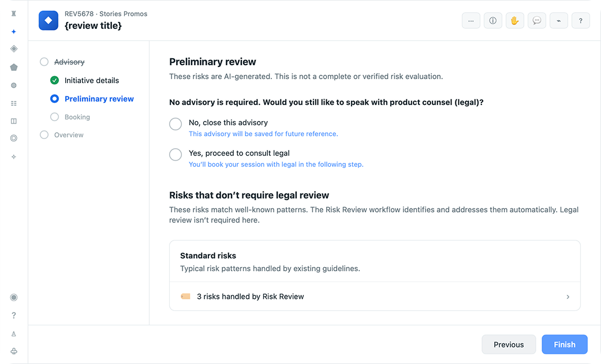The image size is (601, 364).
Task: Click the double-ring circle sidebar icon
Action: [14, 138]
